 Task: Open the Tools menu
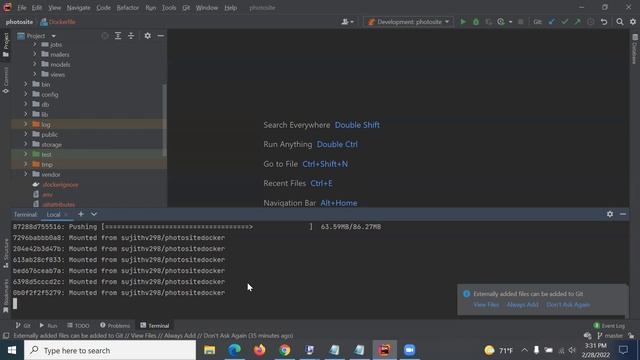(169, 8)
